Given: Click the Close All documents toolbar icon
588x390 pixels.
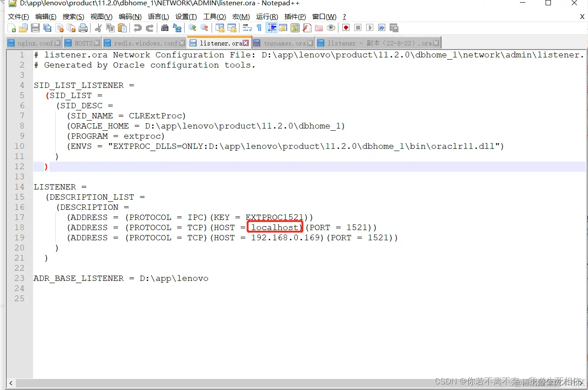Looking at the screenshot, I should pos(71,28).
